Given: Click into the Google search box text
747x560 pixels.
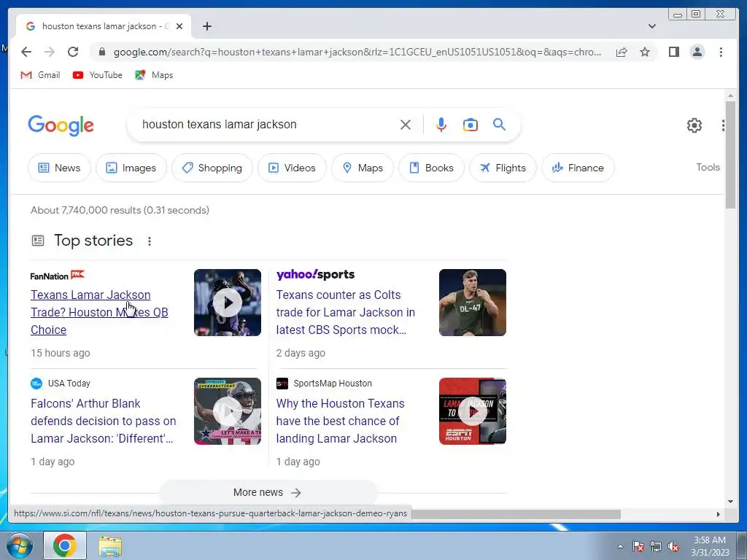Looking at the screenshot, I should tap(219, 124).
